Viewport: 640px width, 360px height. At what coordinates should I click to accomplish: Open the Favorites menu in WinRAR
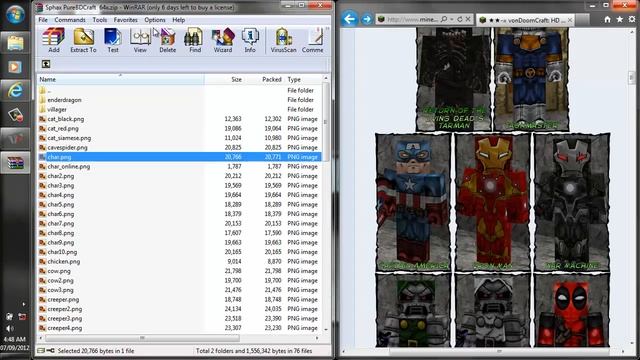[x=125, y=20]
